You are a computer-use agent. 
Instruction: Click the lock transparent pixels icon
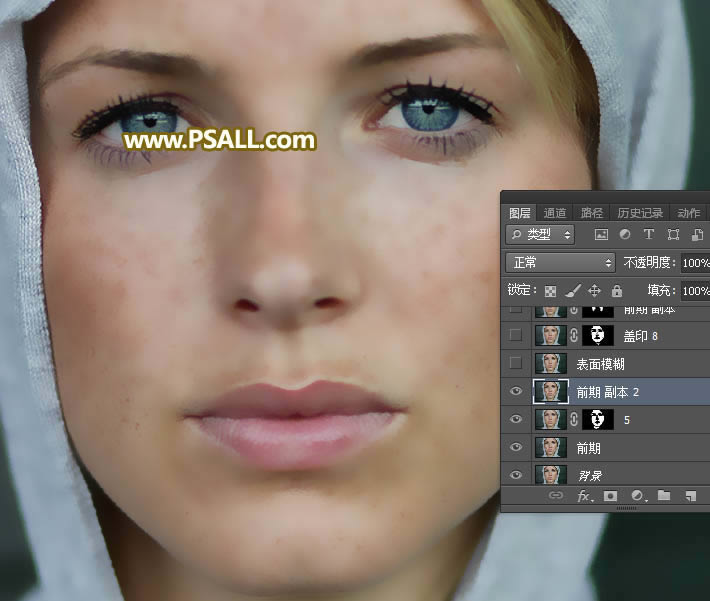click(x=550, y=291)
